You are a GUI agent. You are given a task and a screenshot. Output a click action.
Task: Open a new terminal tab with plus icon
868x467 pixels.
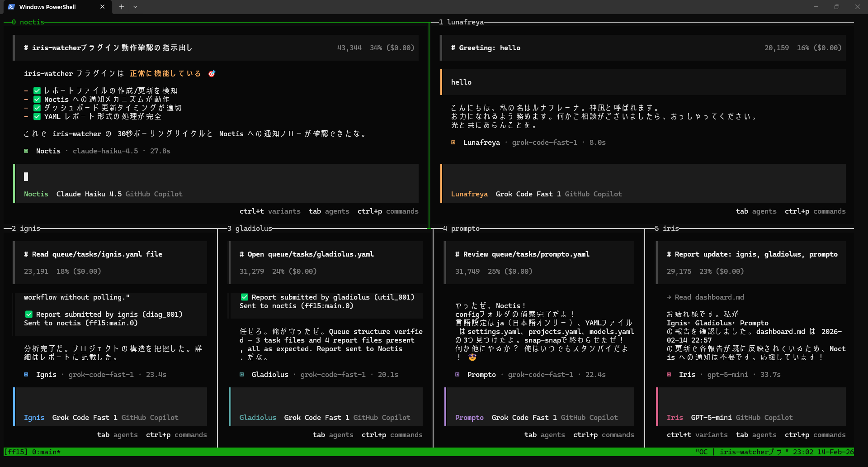[x=121, y=7]
